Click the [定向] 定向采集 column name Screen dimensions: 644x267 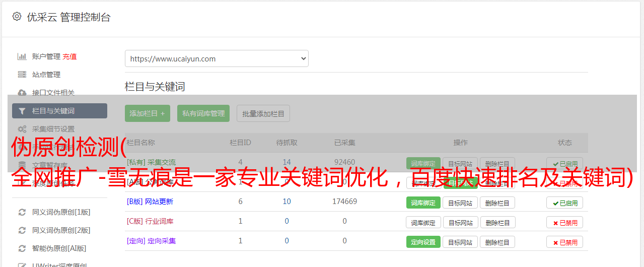pyautogui.click(x=152, y=241)
